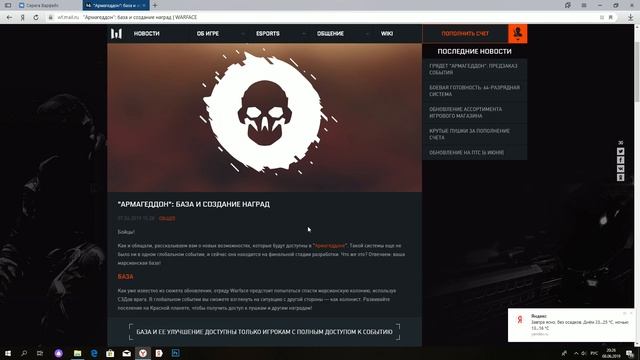
Task: Go back with the browser back arrow
Action: point(9,17)
